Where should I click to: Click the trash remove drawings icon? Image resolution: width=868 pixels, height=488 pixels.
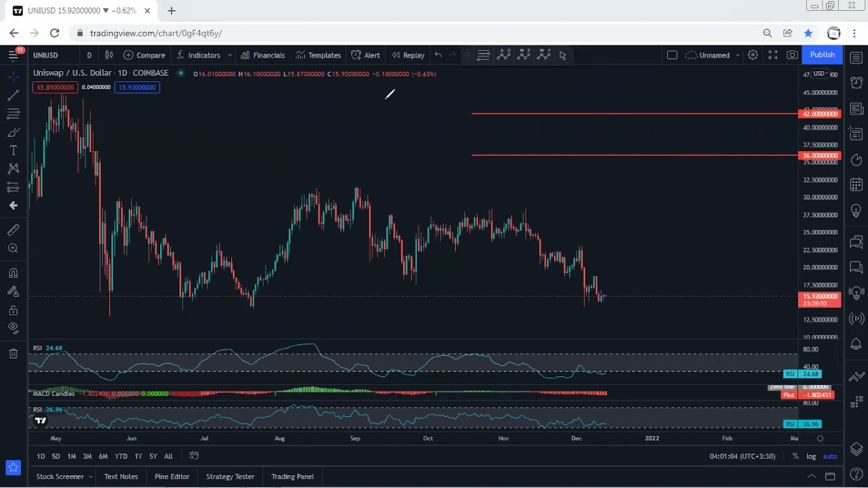click(13, 353)
